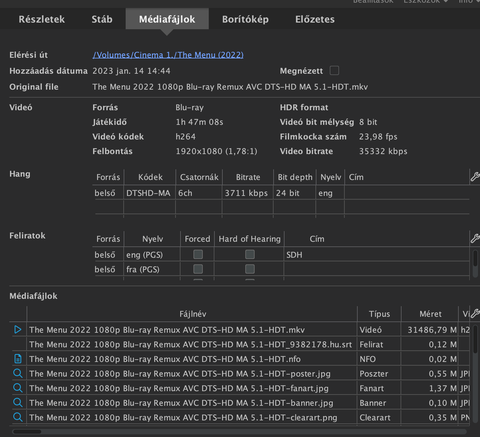The width and height of the screenshot is (480, 437).
Task: Select the HDT-clearart.png file name
Action: [183, 417]
